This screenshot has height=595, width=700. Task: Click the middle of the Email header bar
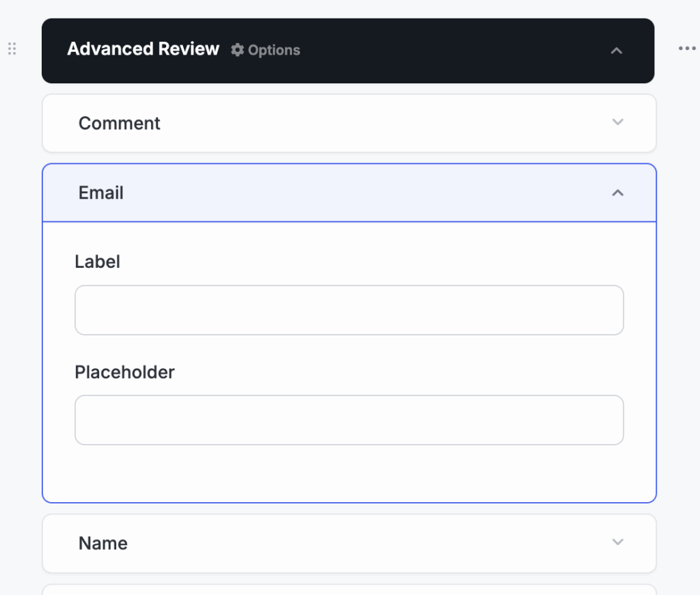pos(349,193)
